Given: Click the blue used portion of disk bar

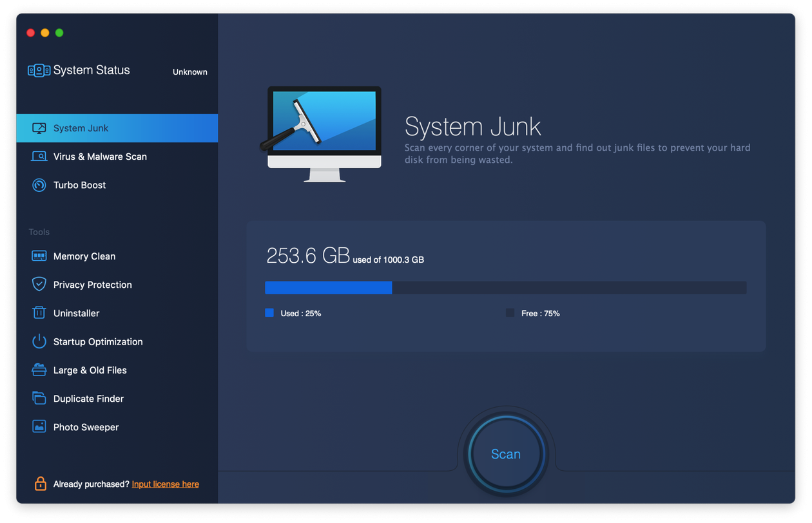Looking at the screenshot, I should tap(328, 288).
